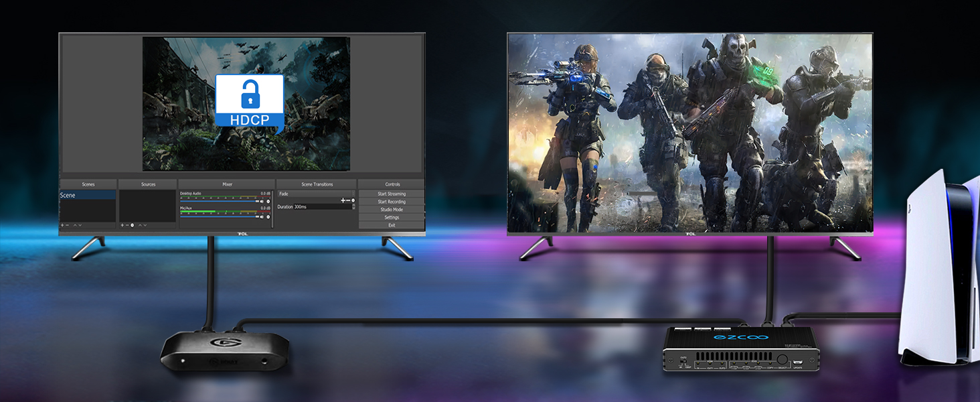The image size is (980, 402).
Task: Move the scene up with the arrow
Action: pos(74,225)
